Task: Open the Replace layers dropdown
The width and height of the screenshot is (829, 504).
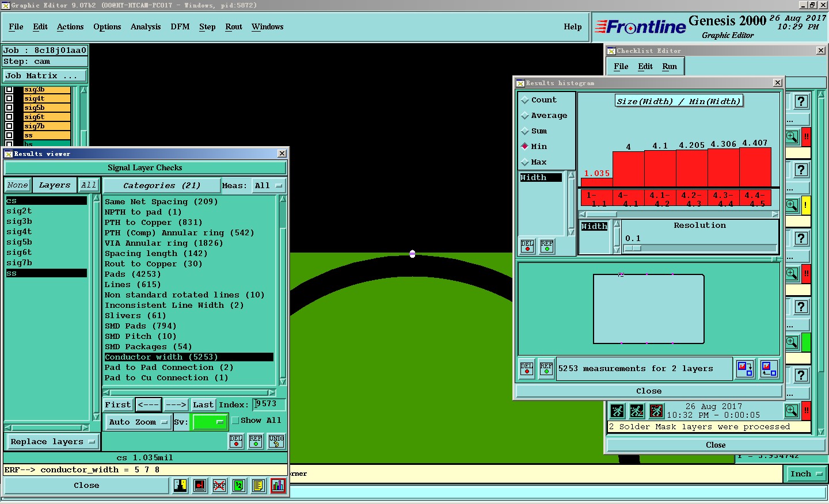Action: point(52,442)
